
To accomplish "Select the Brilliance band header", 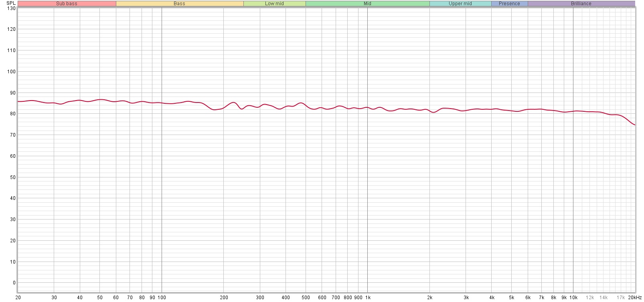I will (581, 4).
